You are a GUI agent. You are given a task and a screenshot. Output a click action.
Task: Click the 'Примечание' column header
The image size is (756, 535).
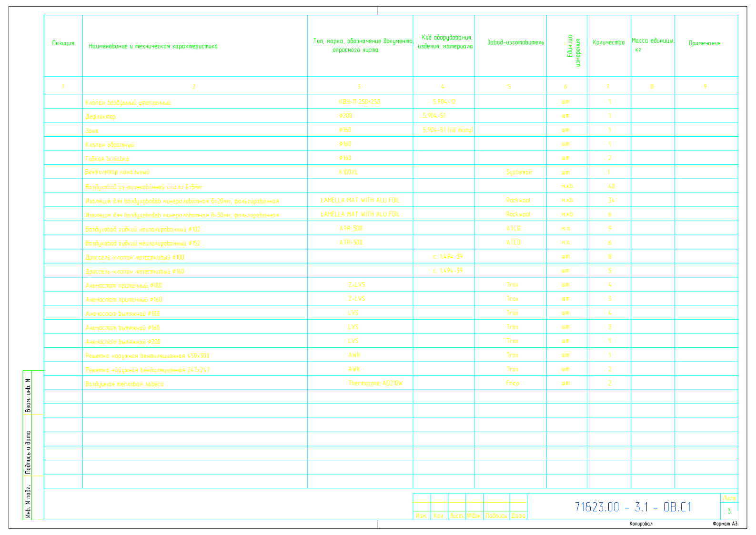point(704,43)
